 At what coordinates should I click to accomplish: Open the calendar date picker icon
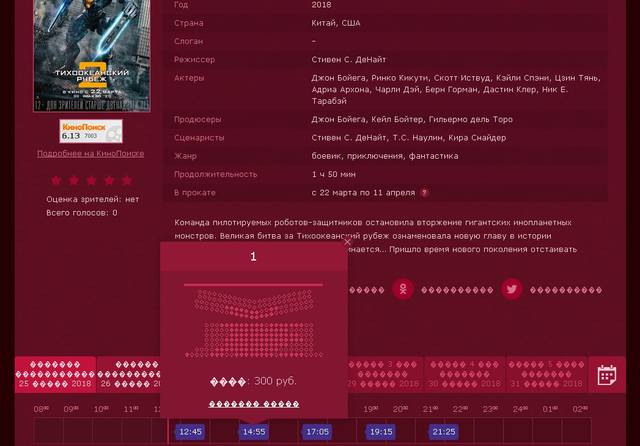point(606,375)
